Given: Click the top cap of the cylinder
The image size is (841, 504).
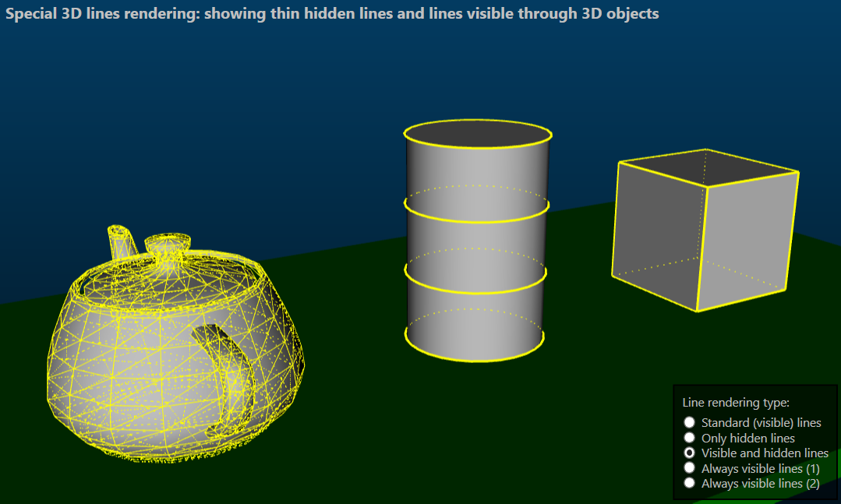Looking at the screenshot, I should [478, 135].
